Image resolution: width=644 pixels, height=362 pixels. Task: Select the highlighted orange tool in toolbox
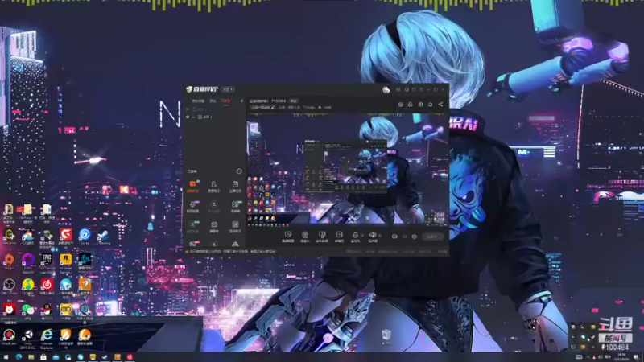(192, 185)
